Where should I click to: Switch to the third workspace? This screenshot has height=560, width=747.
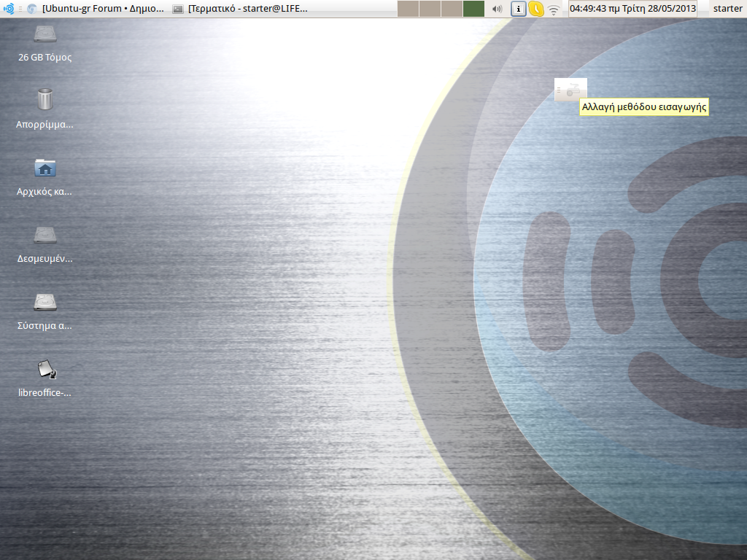point(452,9)
